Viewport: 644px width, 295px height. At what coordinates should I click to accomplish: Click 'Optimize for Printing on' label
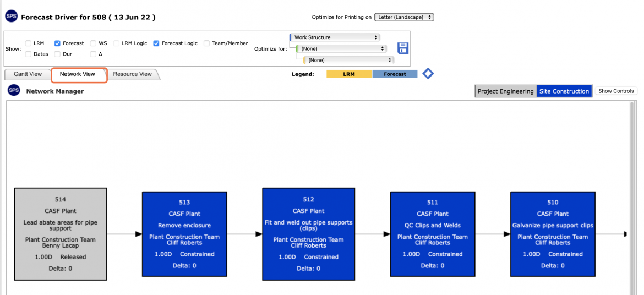coord(342,17)
